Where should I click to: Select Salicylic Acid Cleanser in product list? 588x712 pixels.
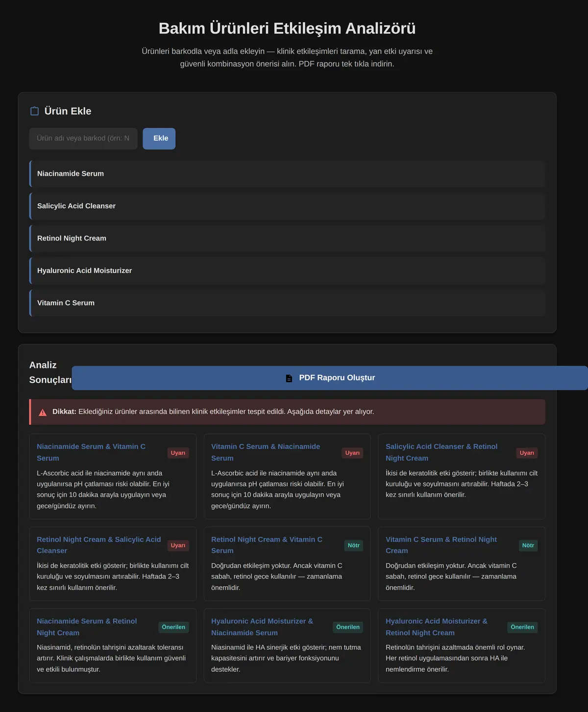tap(287, 206)
